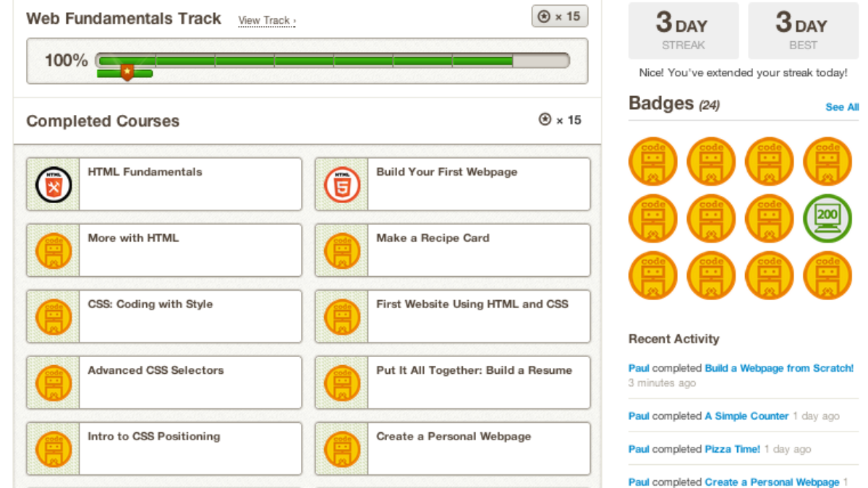The width and height of the screenshot is (868, 488).
Task: Select the star x15 counter beside Web Fundamentals Track
Action: pos(559,16)
